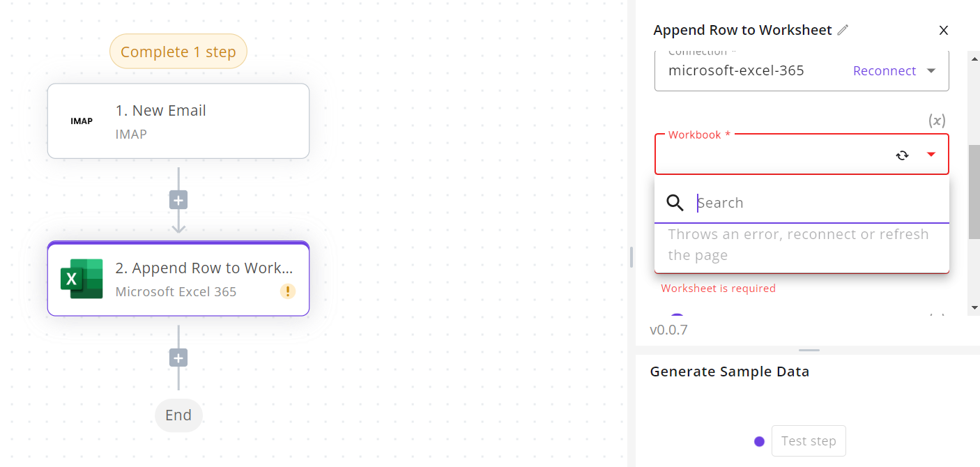Click the Complete 1 step badge
This screenshot has height=467, width=980.
coord(178,52)
